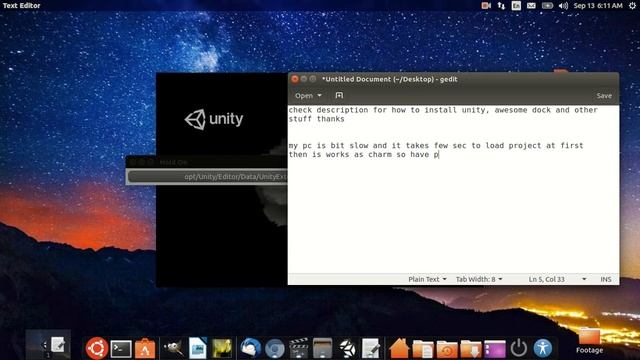Click the new document icon in gedit
Image resolution: width=640 pixels, height=360 pixels.
pyautogui.click(x=339, y=96)
